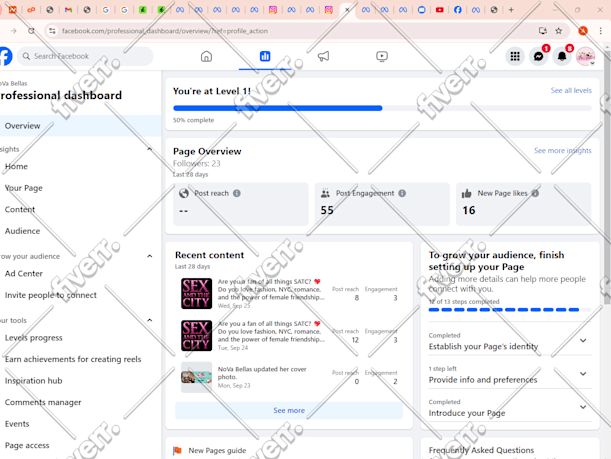The height and width of the screenshot is (459, 611).
Task: Click the 12 of 13 steps progress bar
Action: click(510, 310)
